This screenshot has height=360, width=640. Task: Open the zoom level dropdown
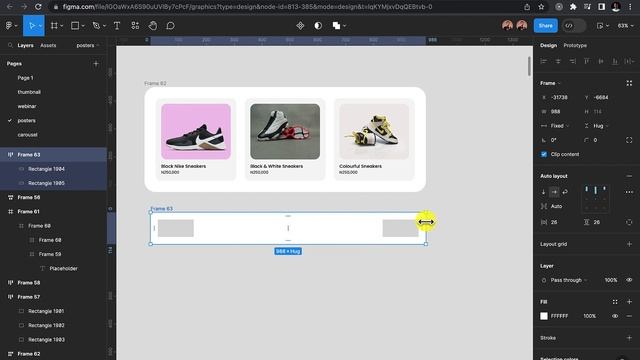[x=625, y=26]
